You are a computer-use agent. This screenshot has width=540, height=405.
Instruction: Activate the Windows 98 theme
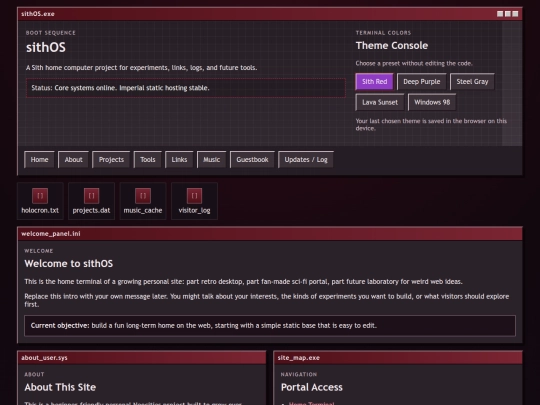[x=432, y=102]
